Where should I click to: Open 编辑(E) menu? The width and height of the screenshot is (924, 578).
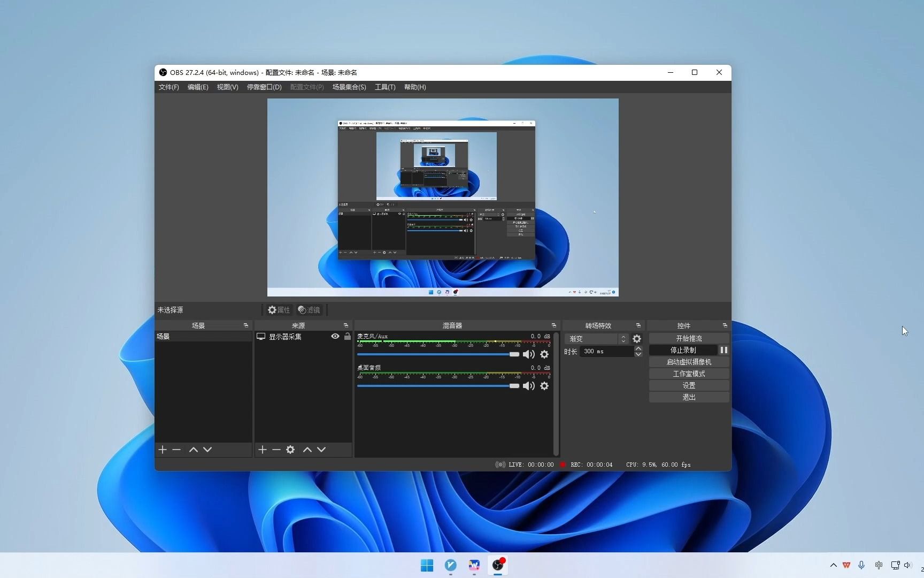click(198, 87)
